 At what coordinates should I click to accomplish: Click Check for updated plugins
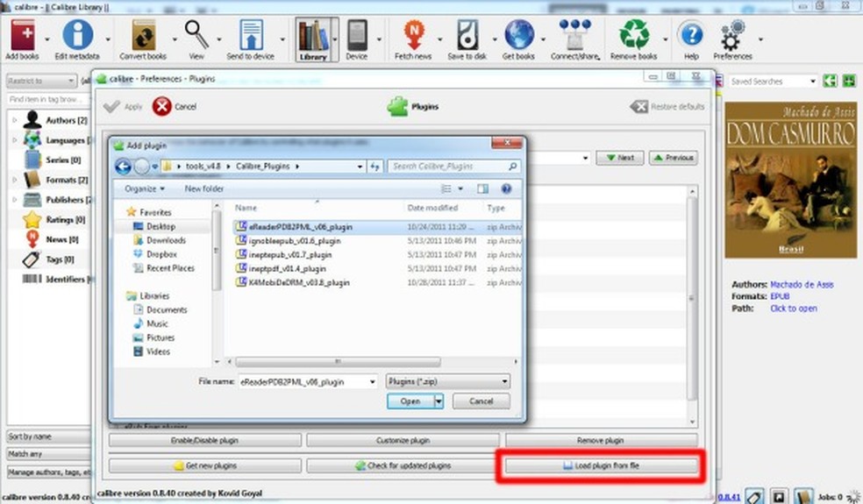point(403,465)
